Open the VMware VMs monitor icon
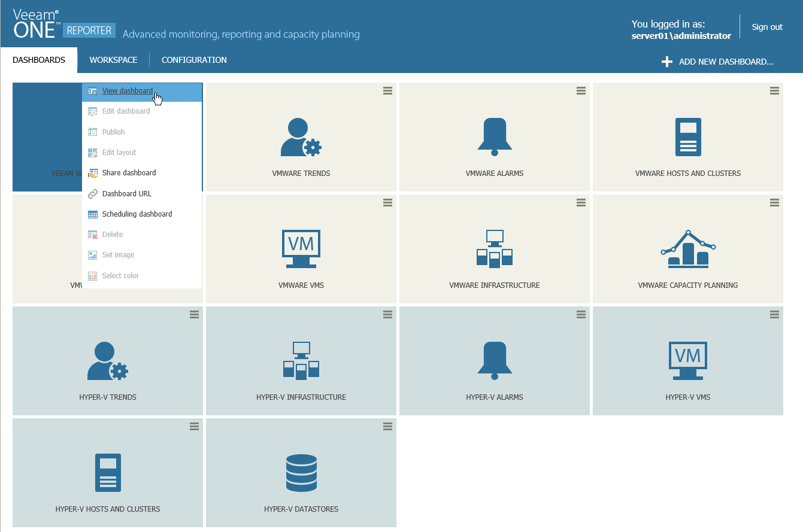Screen dimensions: 803x532 [301, 249]
